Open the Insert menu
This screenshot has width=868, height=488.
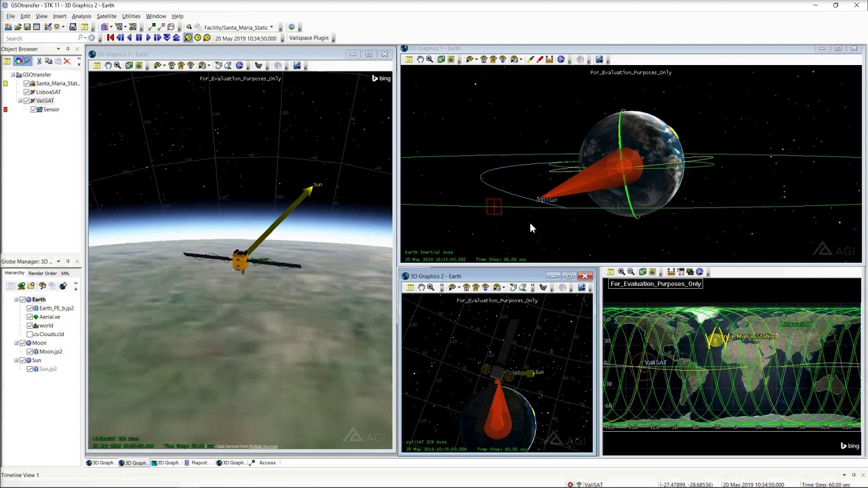[60, 16]
